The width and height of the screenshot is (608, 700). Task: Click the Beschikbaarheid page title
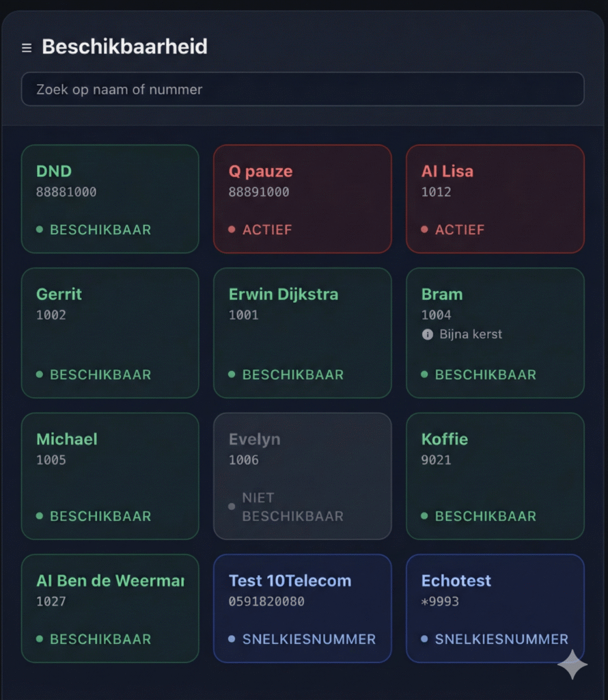[x=124, y=47]
